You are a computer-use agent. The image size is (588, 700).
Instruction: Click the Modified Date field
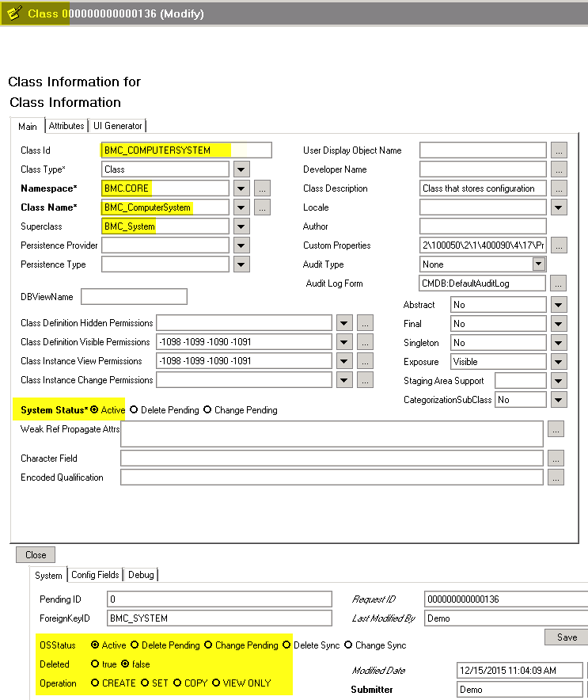point(520,671)
